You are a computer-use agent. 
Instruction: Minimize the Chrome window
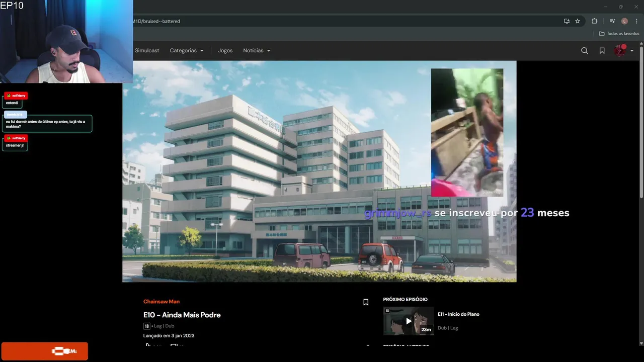tap(604, 7)
